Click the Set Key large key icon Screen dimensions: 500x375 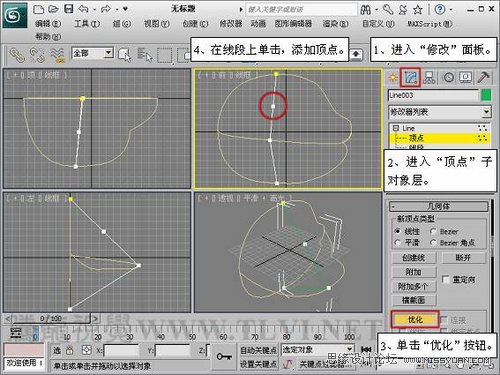pos(224,357)
